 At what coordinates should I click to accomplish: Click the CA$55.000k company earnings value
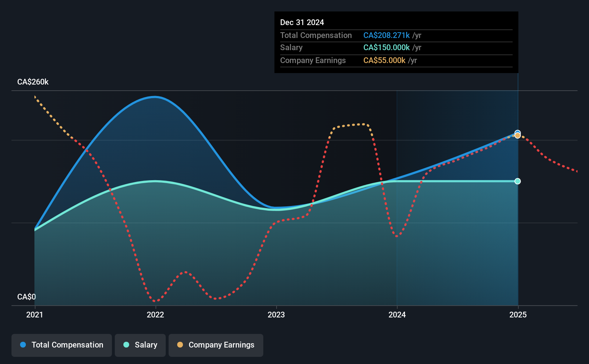click(384, 61)
